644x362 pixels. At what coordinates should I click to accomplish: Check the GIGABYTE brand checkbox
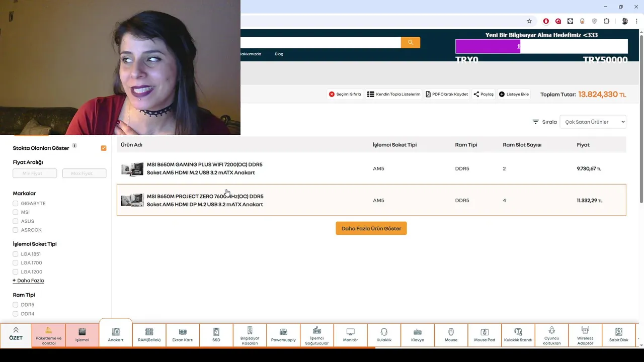(16, 204)
